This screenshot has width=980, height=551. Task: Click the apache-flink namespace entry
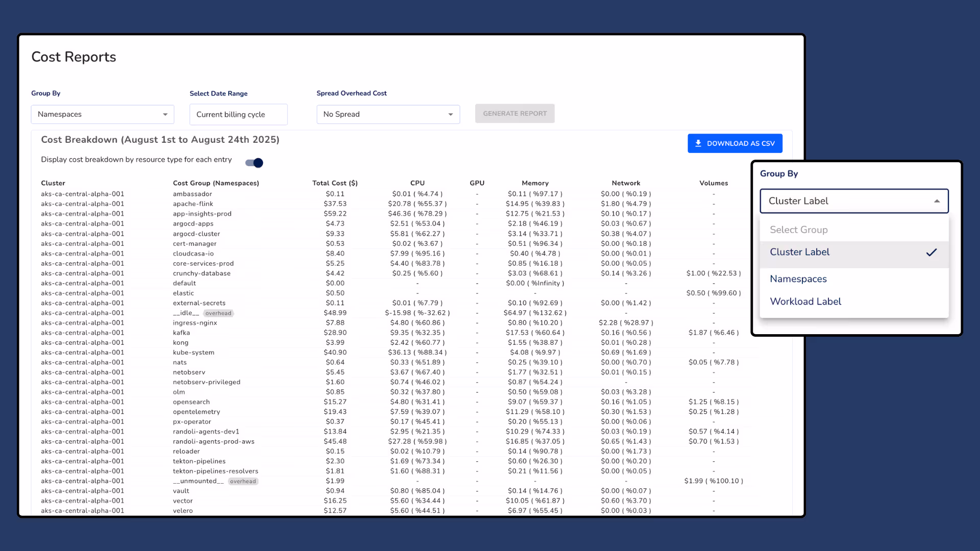pyautogui.click(x=193, y=204)
